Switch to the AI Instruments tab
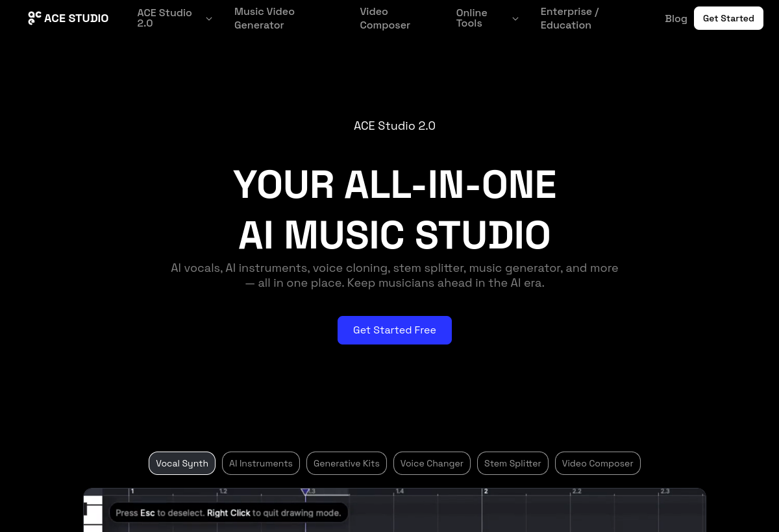The image size is (779, 532). [261, 463]
